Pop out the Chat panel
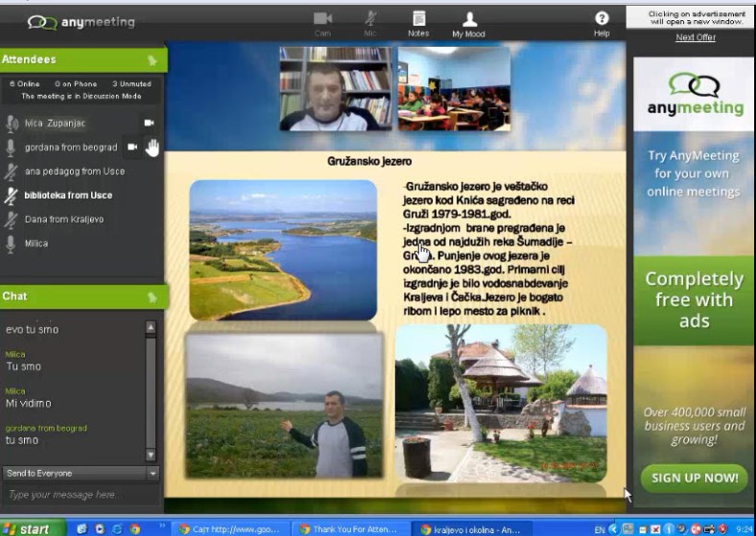Viewport: 756px width, 536px height. [x=152, y=297]
